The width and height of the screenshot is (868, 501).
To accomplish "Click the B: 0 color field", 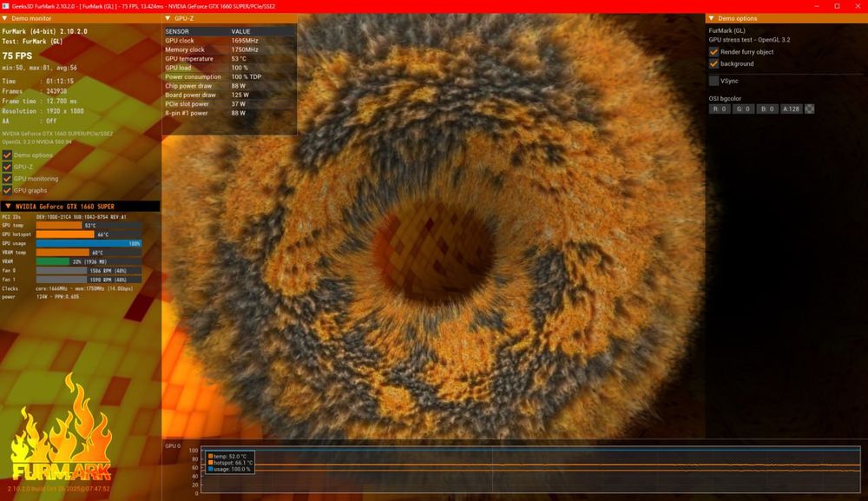I will 767,109.
